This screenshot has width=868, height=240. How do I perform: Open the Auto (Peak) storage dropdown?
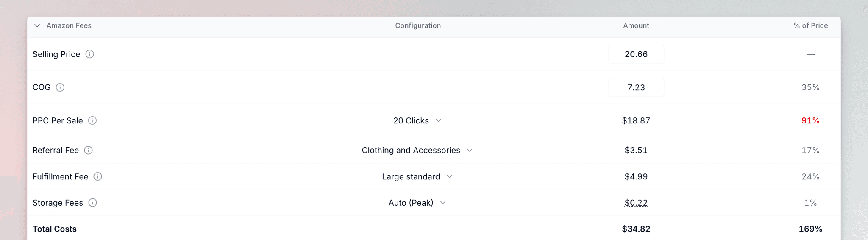point(417,203)
